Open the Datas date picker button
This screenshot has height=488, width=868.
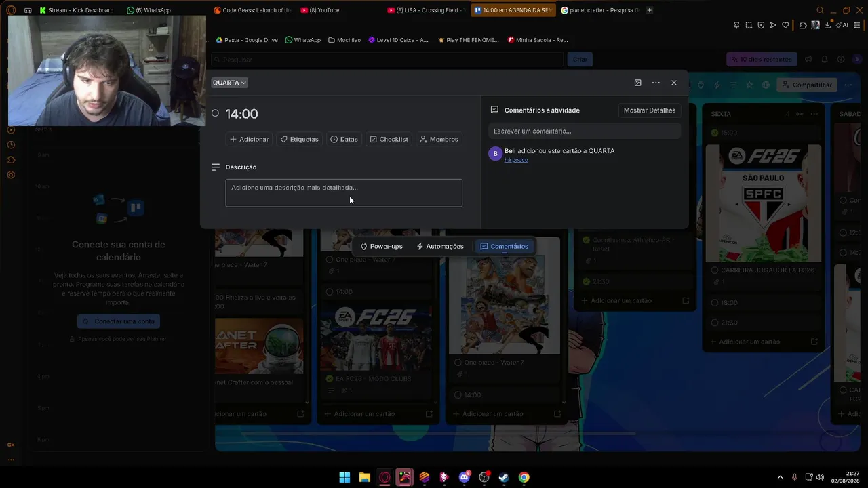(344, 139)
